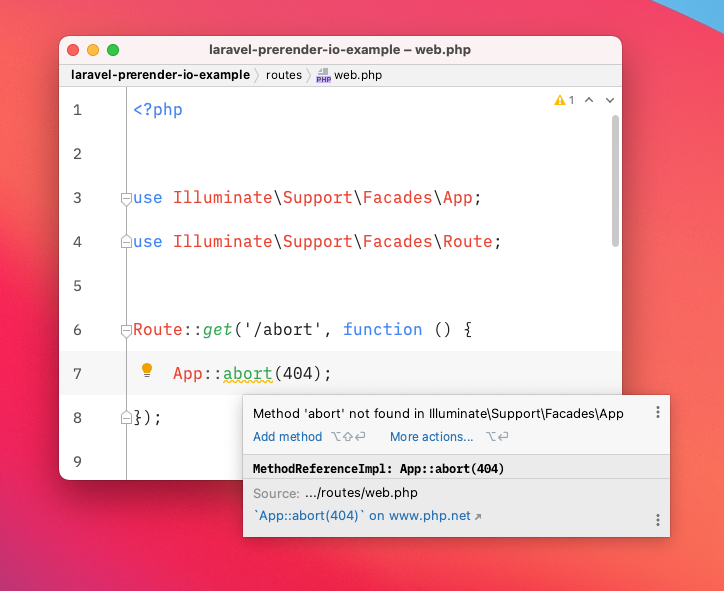
Task: Click the App class on line 7
Action: [x=188, y=374]
